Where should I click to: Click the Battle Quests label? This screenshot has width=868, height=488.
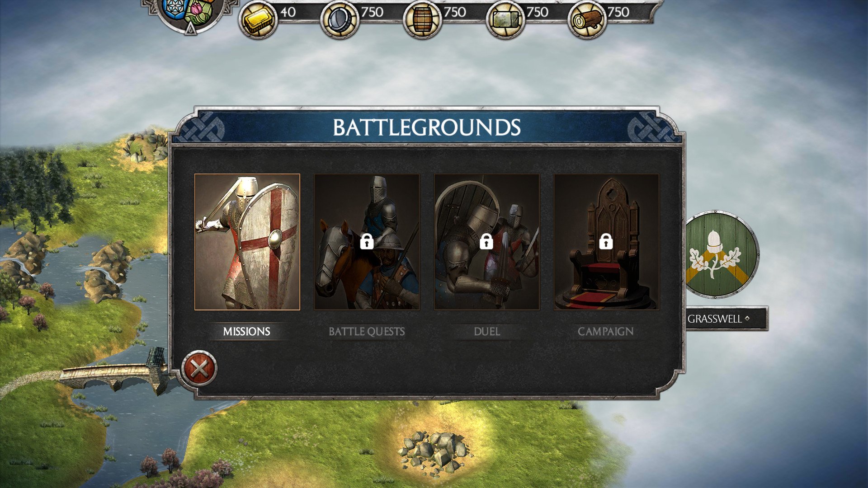367,332
